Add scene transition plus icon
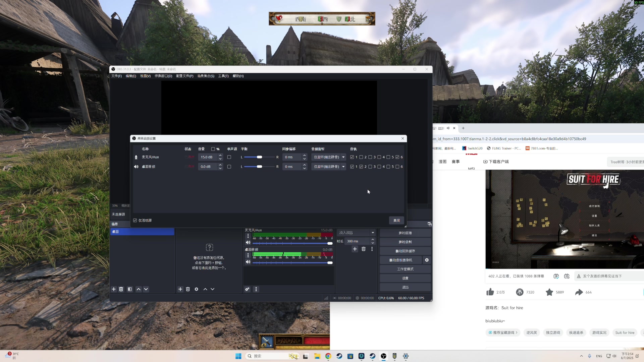Screen dimensions: 644x362 click(x=355, y=249)
